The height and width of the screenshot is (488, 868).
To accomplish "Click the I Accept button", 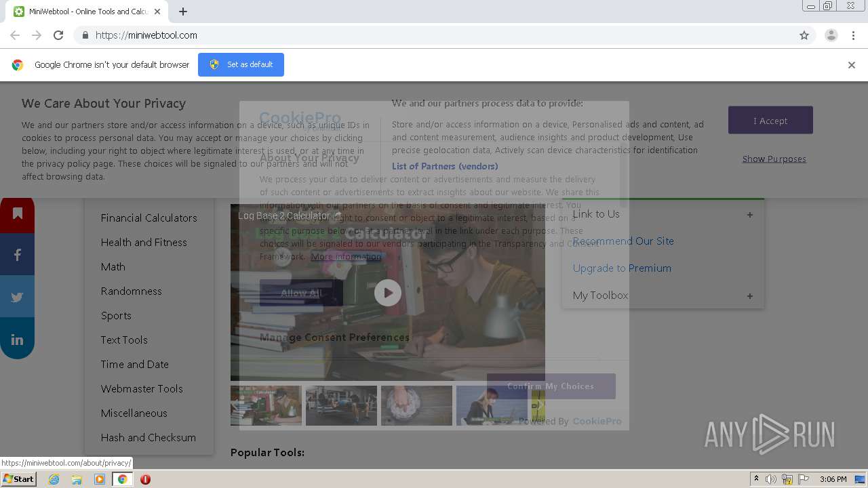I will click(x=770, y=120).
